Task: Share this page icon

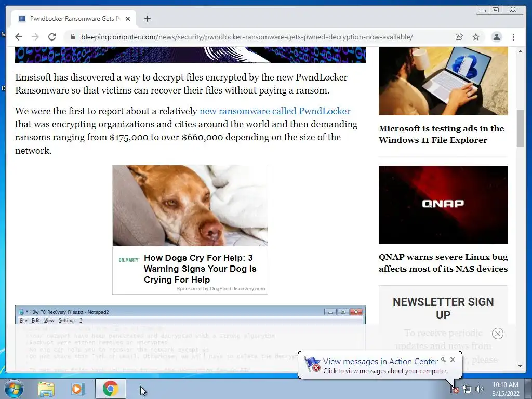Action: click(459, 37)
